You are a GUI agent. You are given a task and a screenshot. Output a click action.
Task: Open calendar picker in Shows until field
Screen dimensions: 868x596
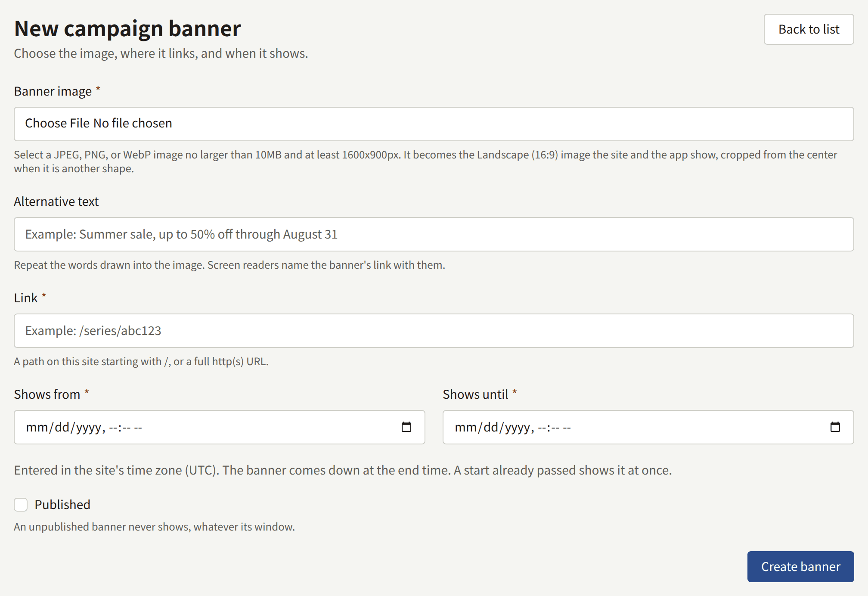(x=835, y=427)
